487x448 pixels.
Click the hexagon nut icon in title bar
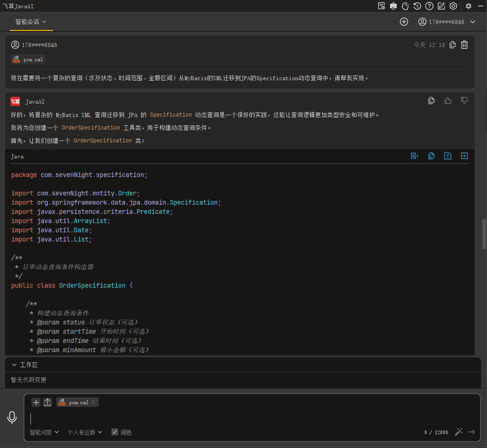453,6
